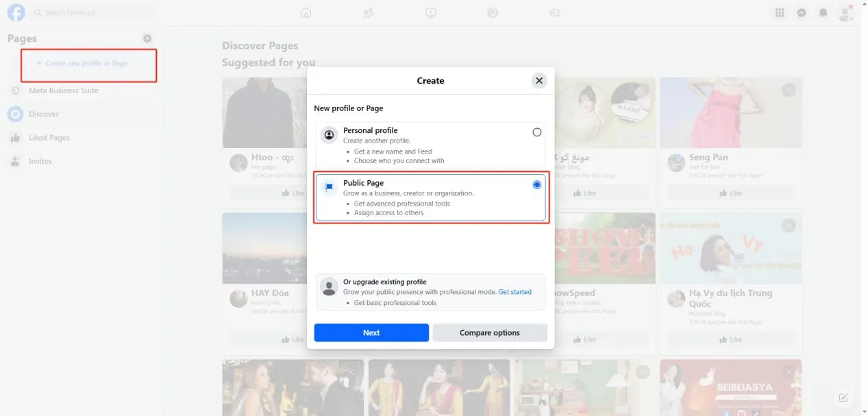Follow the Get started link

click(514, 292)
